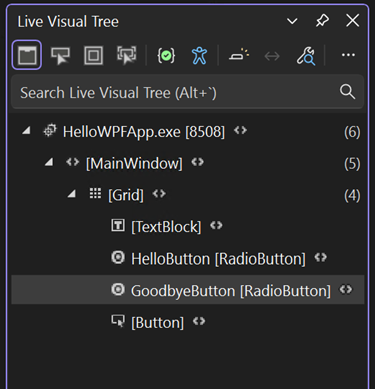This screenshot has width=375, height=389.
Task: View source icon after [Grid]
Action: pos(159,194)
